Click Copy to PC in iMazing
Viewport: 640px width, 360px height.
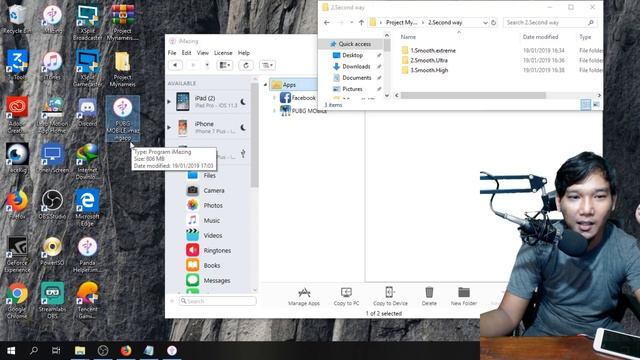tap(346, 297)
